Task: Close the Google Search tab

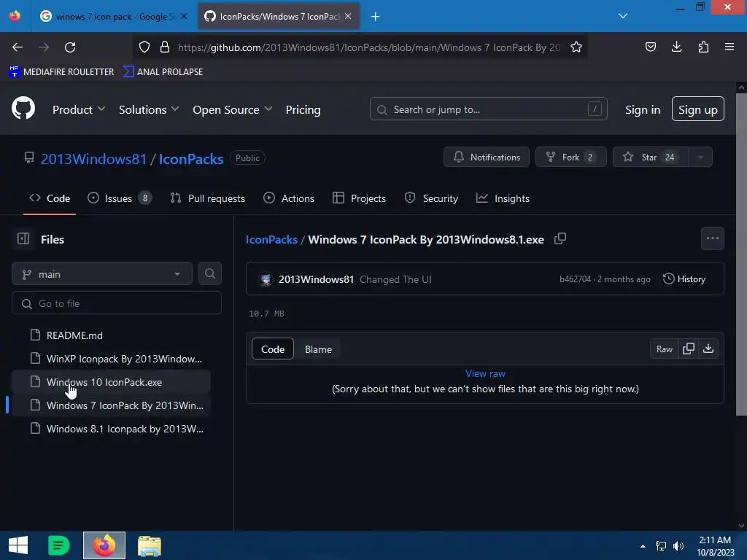Action: [x=184, y=16]
